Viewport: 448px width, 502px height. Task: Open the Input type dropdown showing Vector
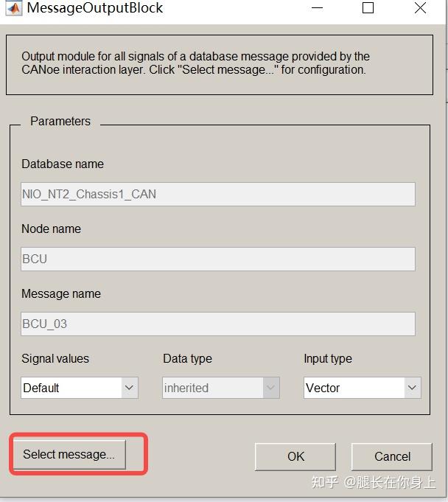363,388
